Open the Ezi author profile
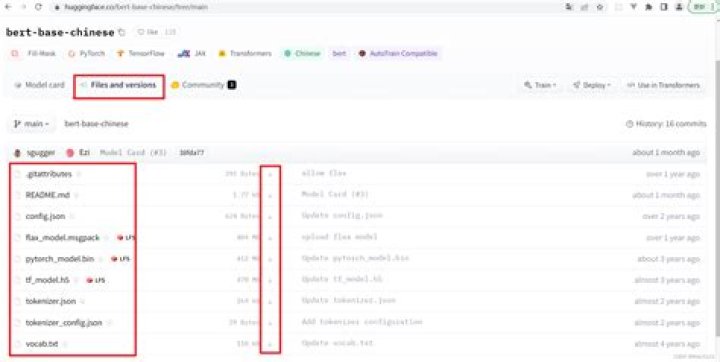 [x=78, y=153]
